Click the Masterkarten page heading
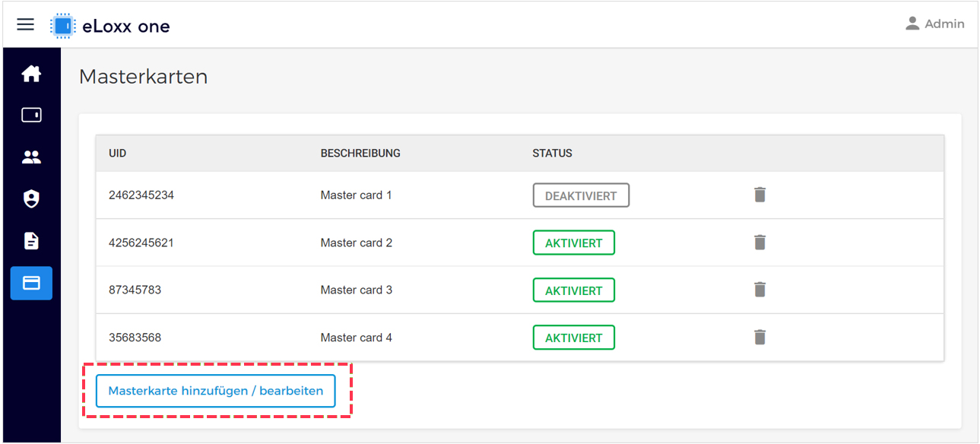980x444 pixels. (144, 77)
